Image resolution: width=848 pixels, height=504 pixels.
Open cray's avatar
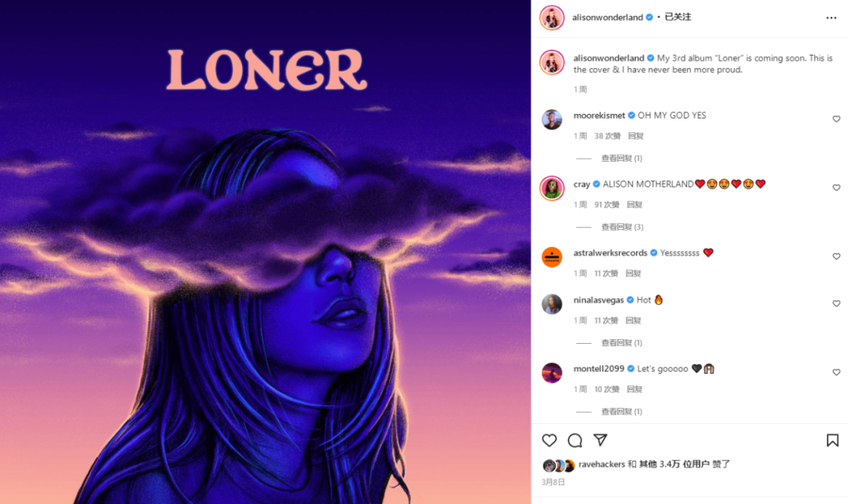552,188
